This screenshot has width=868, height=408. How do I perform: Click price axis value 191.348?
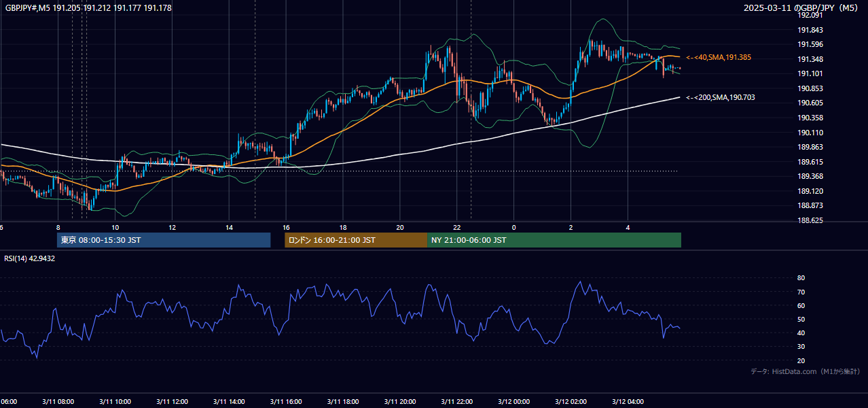click(810, 59)
